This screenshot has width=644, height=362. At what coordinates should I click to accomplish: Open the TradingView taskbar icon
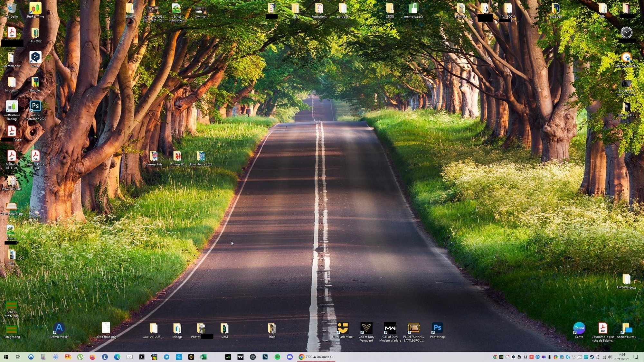[x=240, y=357]
